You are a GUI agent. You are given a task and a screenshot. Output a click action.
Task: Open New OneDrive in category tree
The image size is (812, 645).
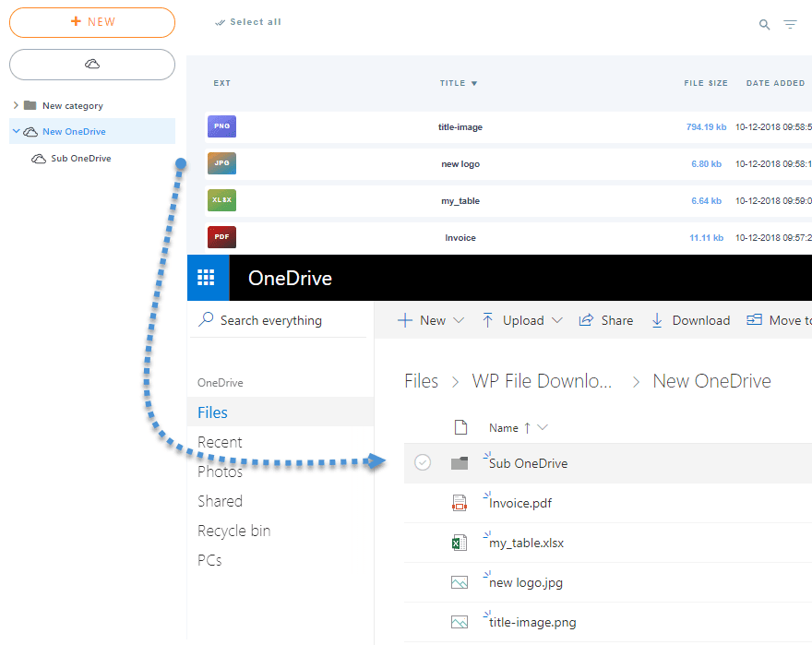click(74, 132)
